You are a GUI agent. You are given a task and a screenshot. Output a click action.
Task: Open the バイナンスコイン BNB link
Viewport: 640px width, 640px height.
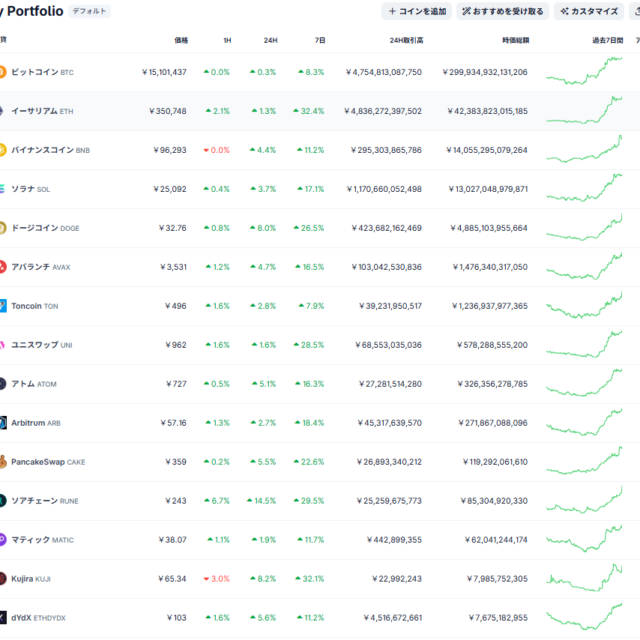50,150
